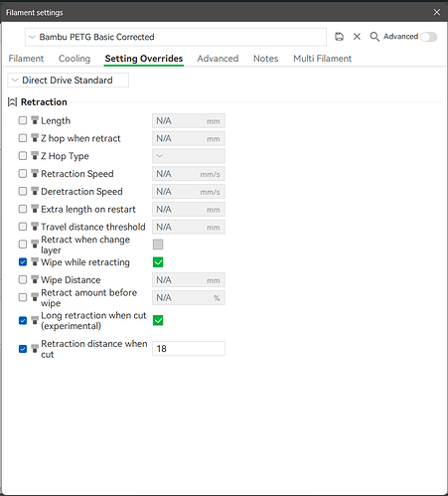Click the extruder icon beside Travel distance threshold
Image resolution: width=448 pixels, height=496 pixels.
(x=35, y=227)
